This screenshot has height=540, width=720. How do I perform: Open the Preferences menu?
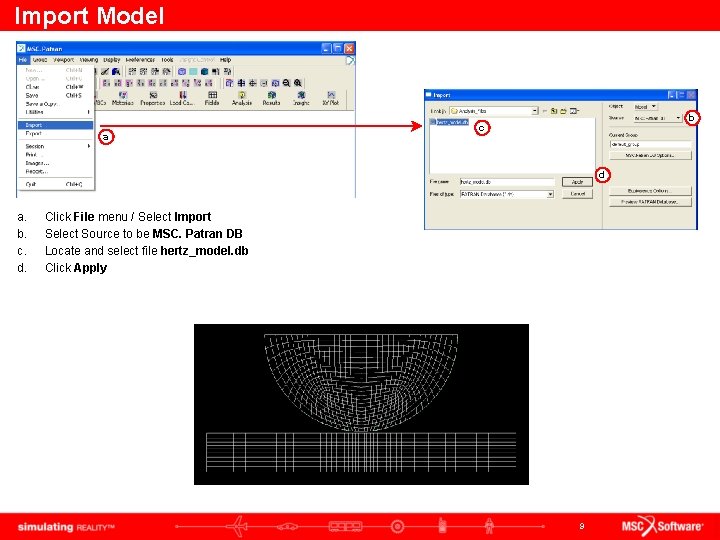pos(140,60)
